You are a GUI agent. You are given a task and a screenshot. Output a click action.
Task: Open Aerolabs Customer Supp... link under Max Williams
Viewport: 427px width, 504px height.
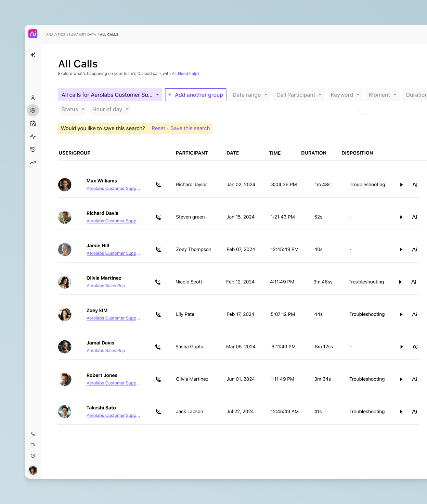click(x=113, y=189)
